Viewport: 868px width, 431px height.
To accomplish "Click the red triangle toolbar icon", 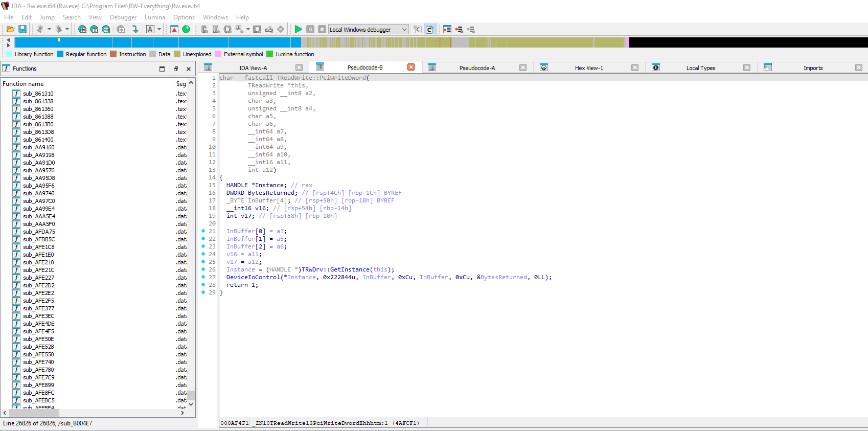I will click(x=174, y=29).
